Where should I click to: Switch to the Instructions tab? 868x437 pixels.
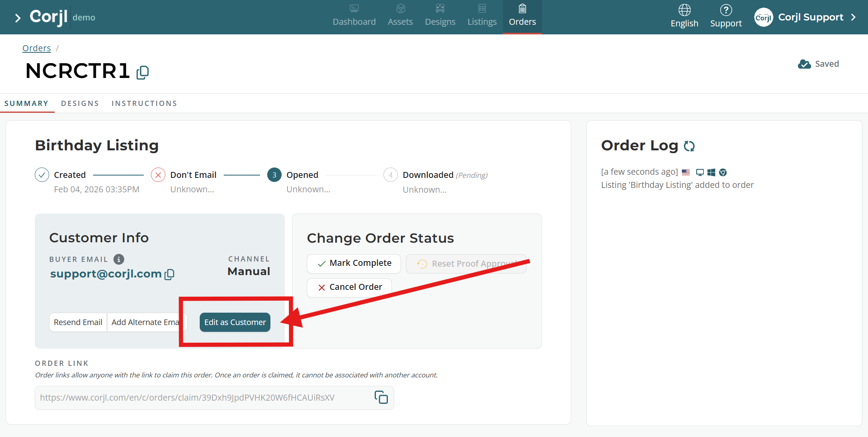click(x=144, y=104)
